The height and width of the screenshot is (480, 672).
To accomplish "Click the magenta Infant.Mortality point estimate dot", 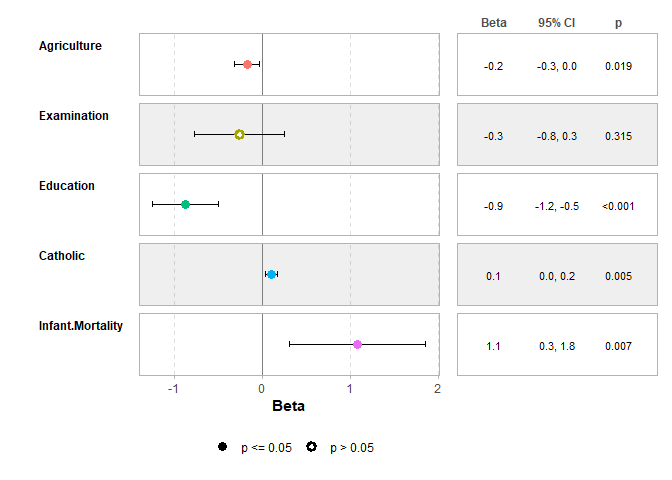I will (357, 344).
